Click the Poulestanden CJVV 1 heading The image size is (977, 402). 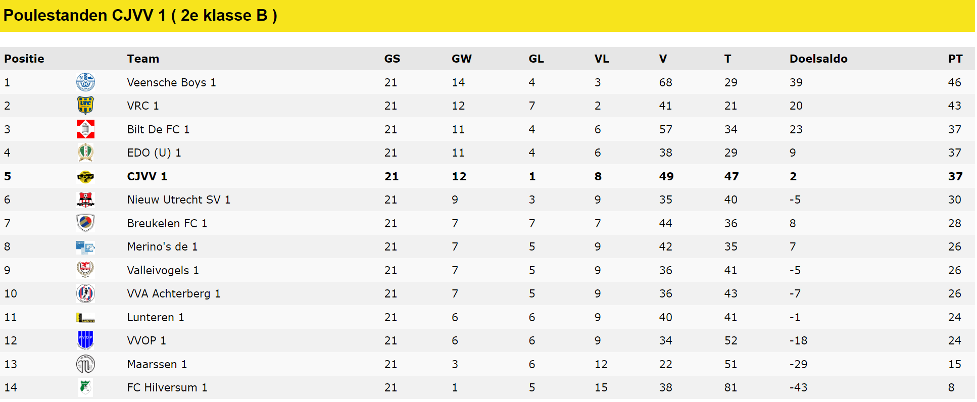140,16
